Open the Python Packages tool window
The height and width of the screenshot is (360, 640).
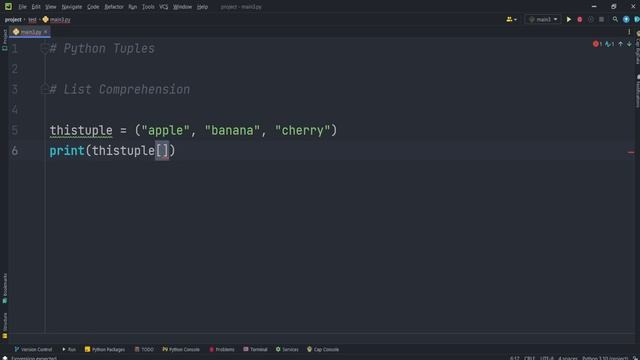(104, 349)
